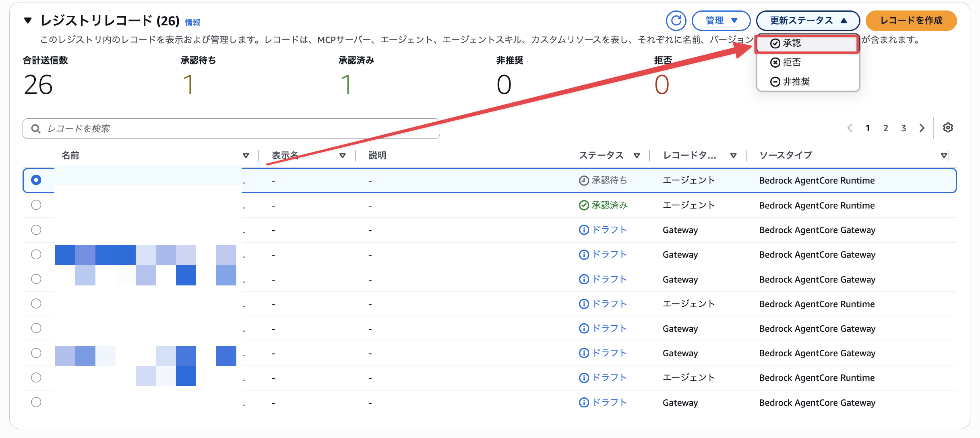This screenshot has width=980, height=438.
Task: Select radio button of the 承認待ち row
Action: (x=36, y=180)
